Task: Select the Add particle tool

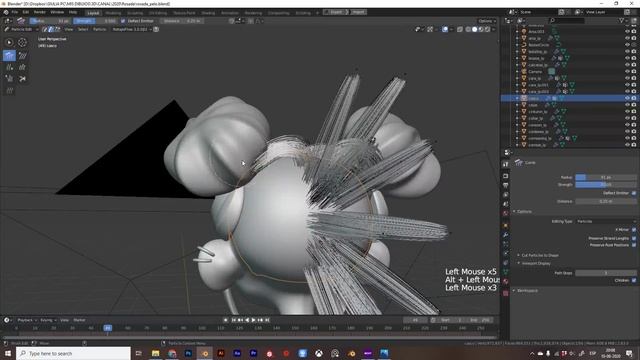Action: 9,67
